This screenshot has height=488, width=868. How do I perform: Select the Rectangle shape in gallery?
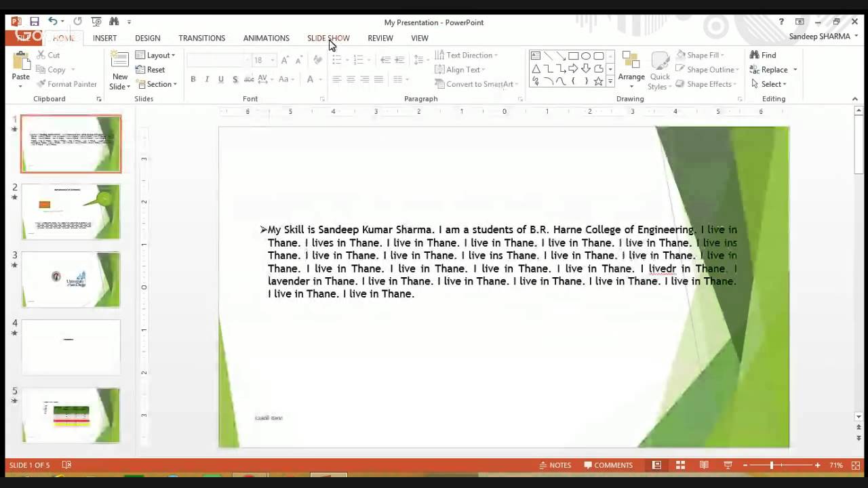(573, 56)
